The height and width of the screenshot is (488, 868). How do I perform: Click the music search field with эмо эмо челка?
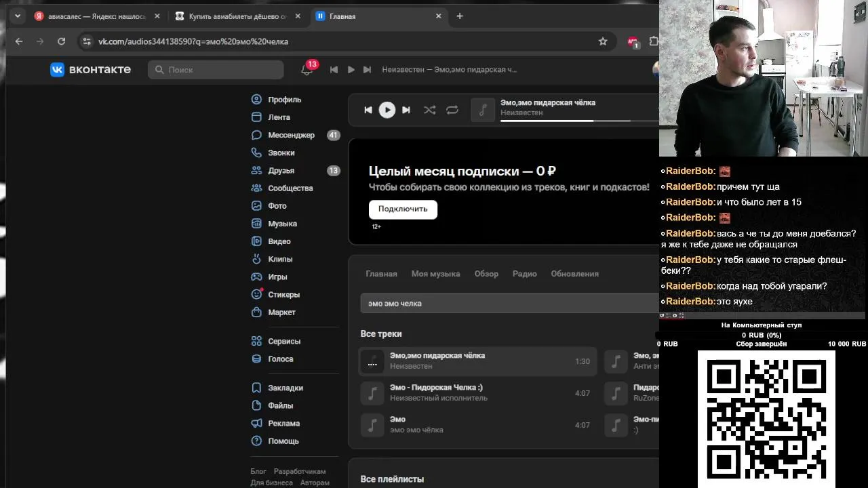509,303
